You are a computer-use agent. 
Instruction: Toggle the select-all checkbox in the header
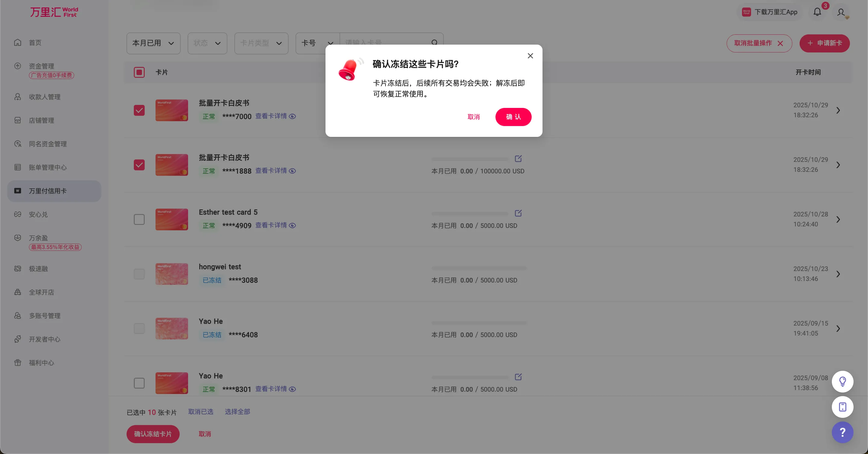click(x=139, y=72)
